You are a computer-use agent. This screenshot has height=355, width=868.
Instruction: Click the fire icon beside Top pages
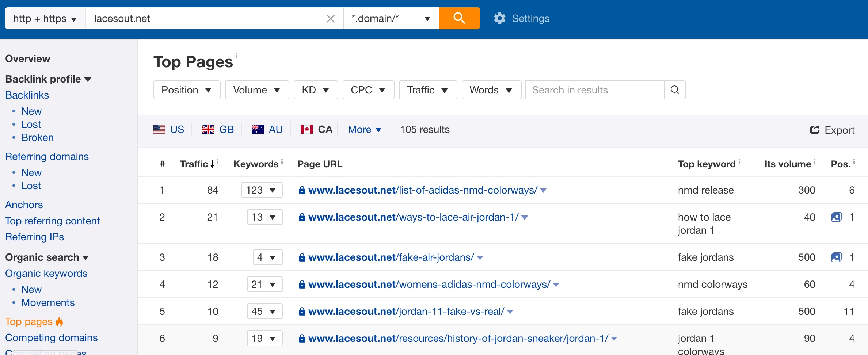[x=59, y=321]
